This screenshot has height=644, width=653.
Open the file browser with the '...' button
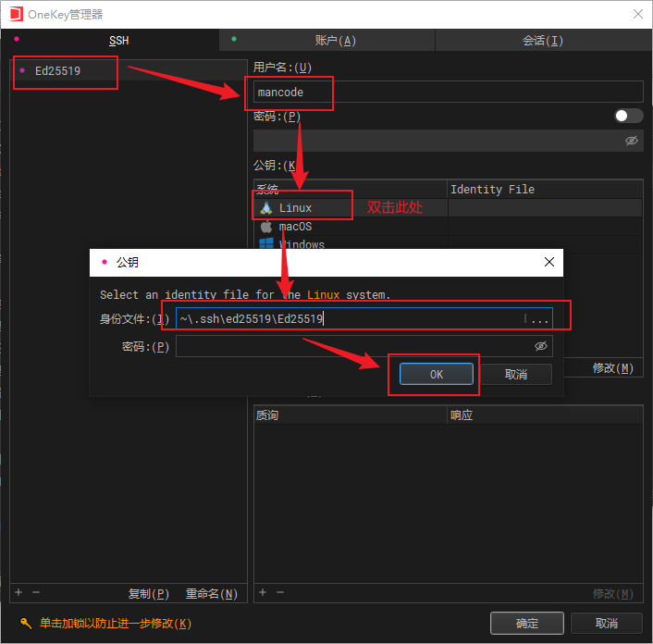(539, 319)
